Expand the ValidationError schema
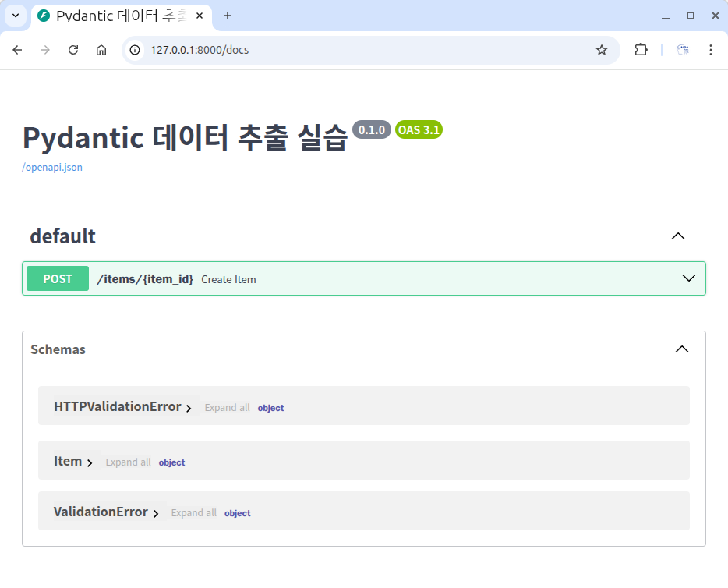The width and height of the screenshot is (728, 588). point(106,512)
